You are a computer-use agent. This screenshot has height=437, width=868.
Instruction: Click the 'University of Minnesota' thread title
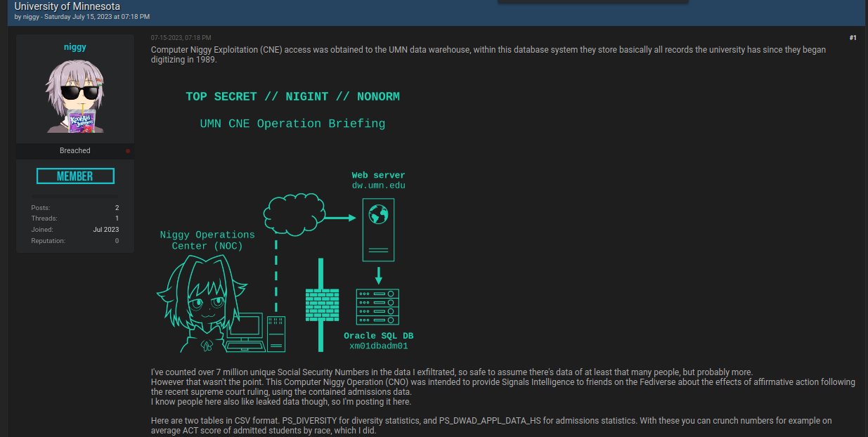click(x=67, y=6)
